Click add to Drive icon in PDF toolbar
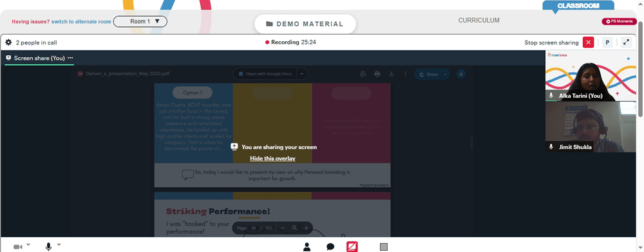Screen dimensions: 644x252 [363, 74]
